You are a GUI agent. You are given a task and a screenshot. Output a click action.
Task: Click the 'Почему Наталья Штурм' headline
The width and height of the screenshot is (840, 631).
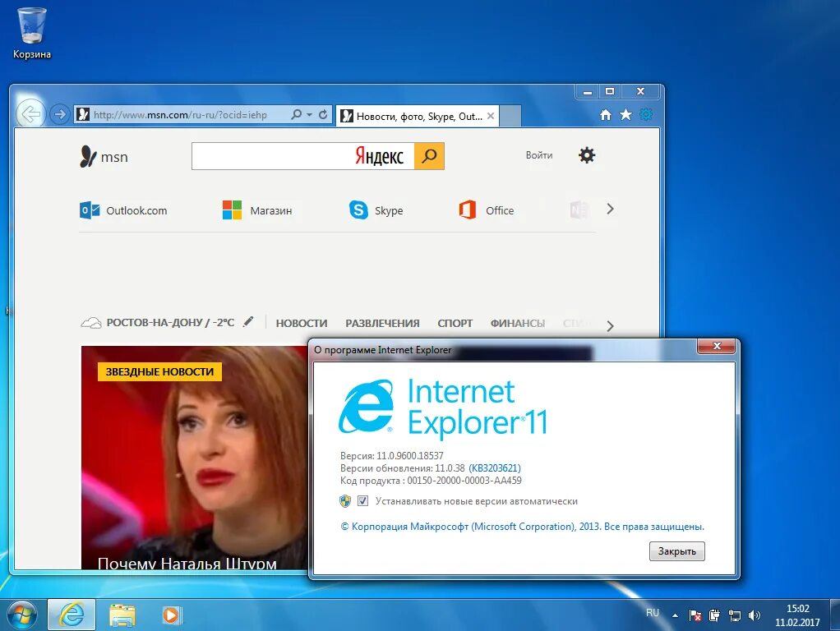(x=187, y=563)
